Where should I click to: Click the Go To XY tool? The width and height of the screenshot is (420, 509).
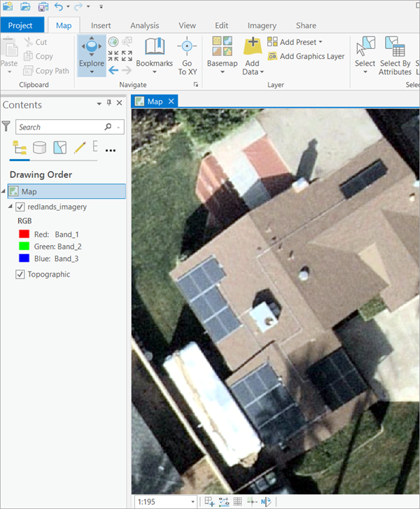[x=187, y=55]
